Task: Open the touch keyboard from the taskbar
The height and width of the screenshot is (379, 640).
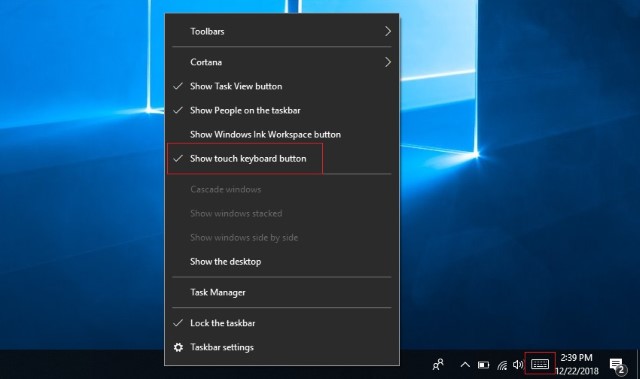Action: coord(540,364)
